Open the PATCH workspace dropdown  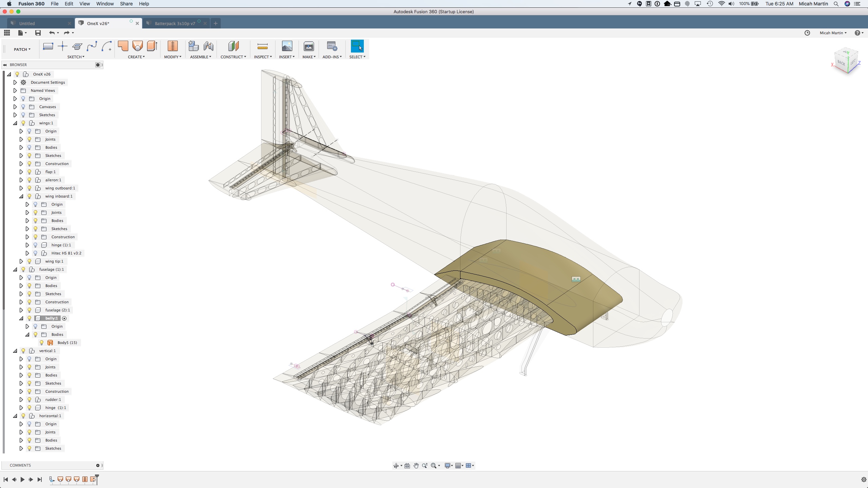click(22, 49)
